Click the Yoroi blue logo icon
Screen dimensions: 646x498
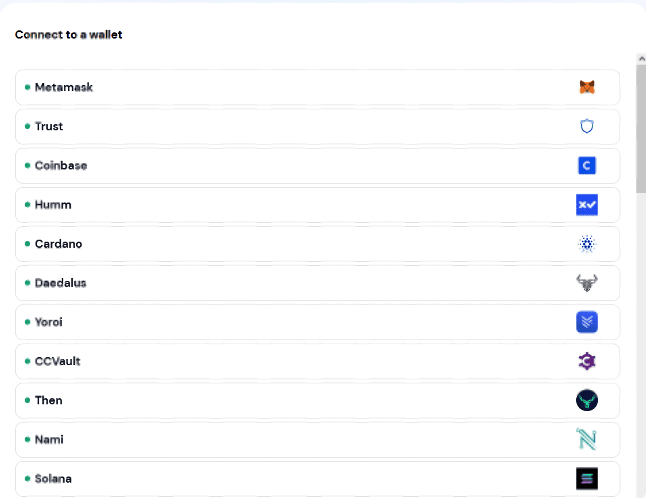coord(587,322)
